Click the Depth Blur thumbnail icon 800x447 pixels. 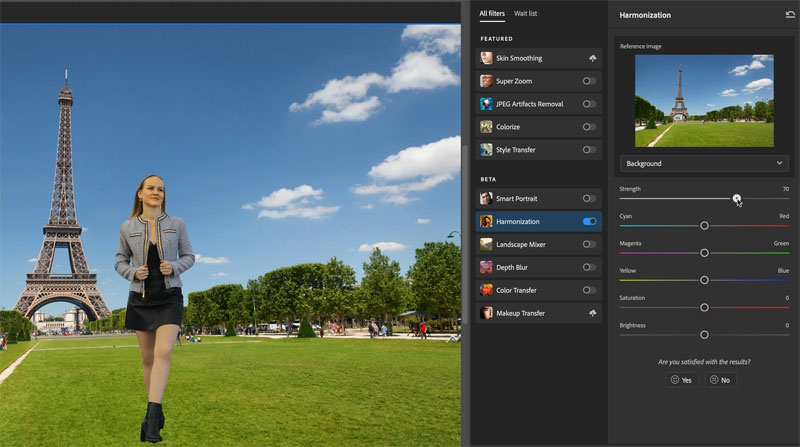click(486, 267)
